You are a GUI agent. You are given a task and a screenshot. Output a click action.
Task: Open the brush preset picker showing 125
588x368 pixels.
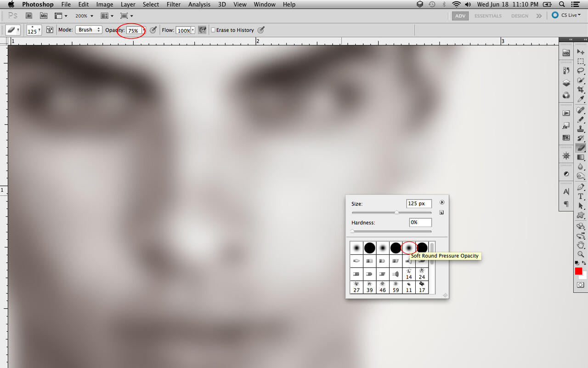34,30
